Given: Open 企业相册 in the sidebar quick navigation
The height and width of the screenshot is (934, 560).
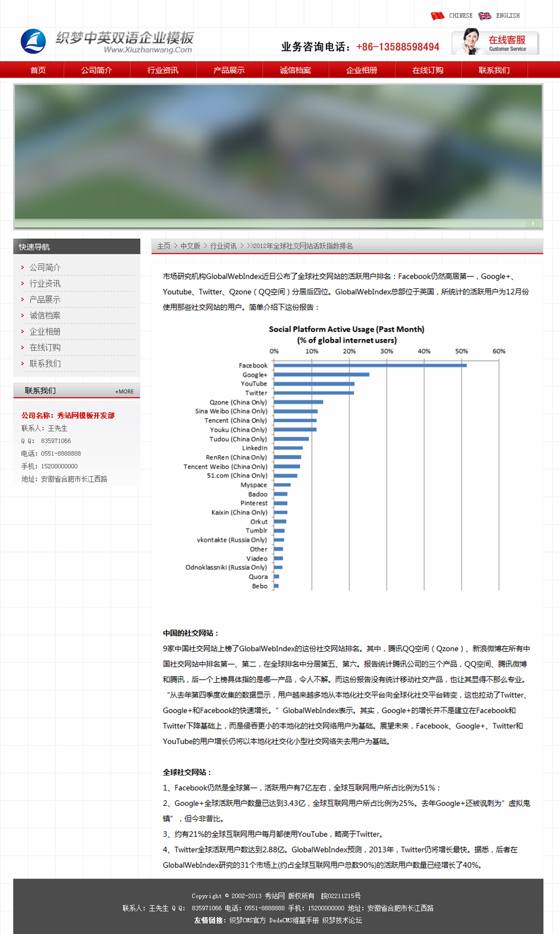Looking at the screenshot, I should coord(45,332).
